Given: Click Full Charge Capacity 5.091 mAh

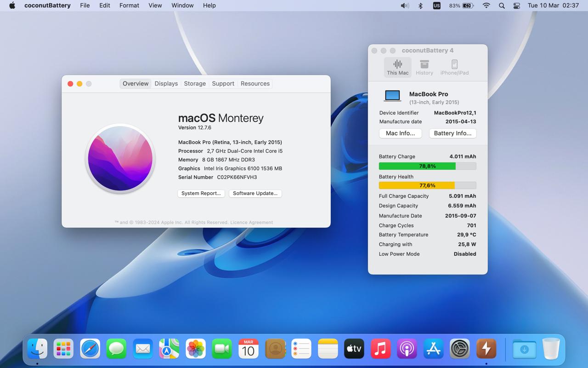Looking at the screenshot, I should (462, 196).
